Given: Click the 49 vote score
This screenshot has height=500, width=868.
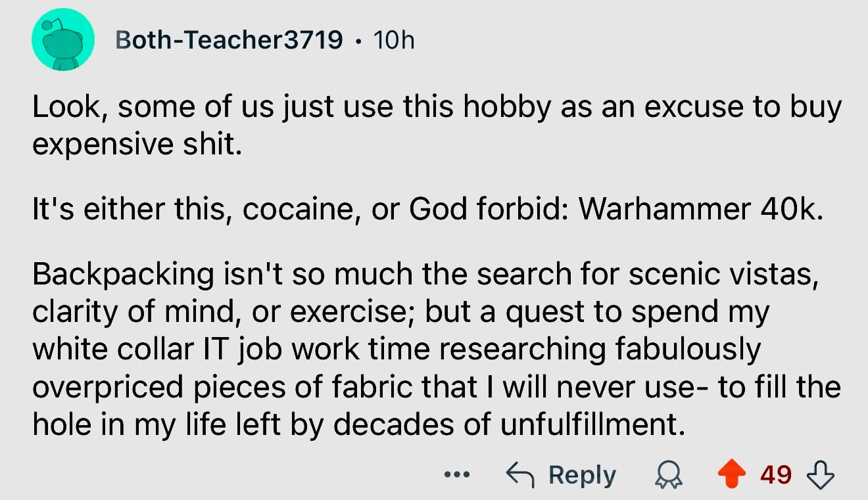Looking at the screenshot, I should click(776, 474).
